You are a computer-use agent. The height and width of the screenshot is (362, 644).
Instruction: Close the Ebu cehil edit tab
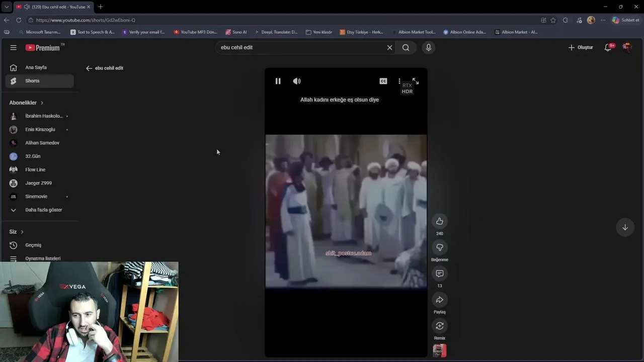89,7
